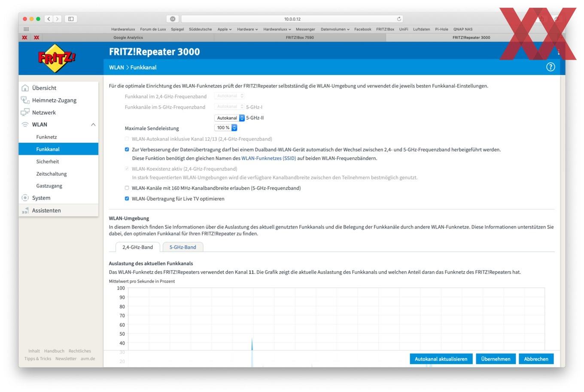
Task: Click the Übernehmen button
Action: pyautogui.click(x=496, y=359)
